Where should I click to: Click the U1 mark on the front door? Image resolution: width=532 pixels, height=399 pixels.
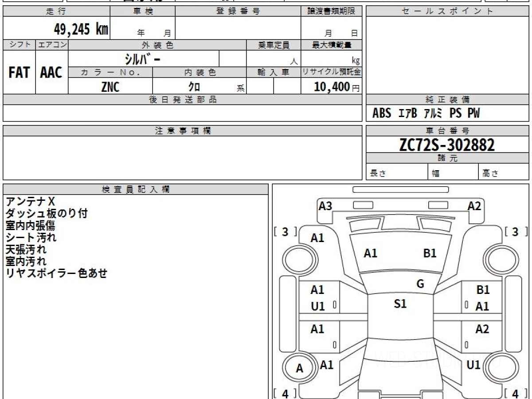(x=317, y=306)
